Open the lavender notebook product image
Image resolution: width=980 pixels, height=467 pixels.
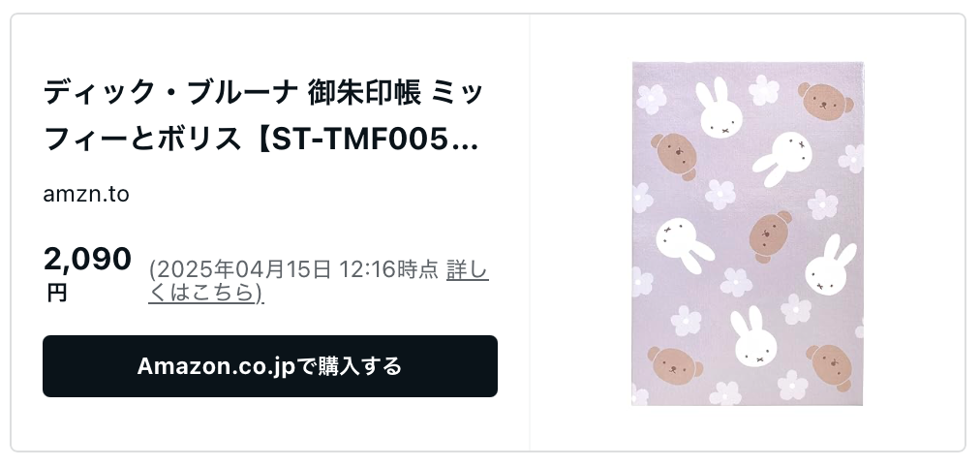coord(748,233)
